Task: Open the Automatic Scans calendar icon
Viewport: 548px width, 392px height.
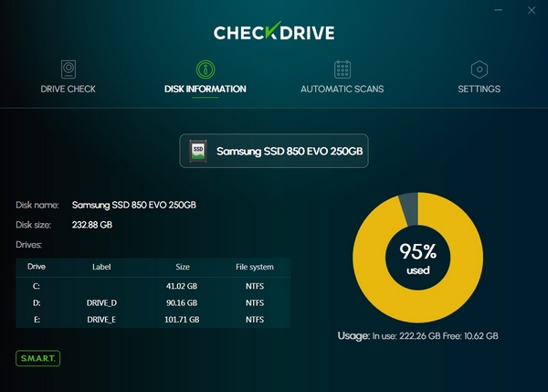Action: (342, 69)
